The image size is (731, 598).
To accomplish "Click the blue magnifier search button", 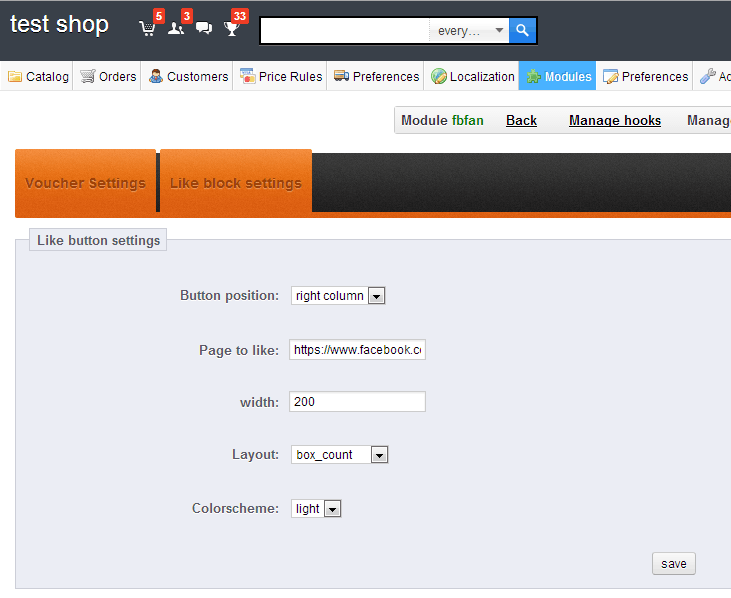I will point(522,31).
